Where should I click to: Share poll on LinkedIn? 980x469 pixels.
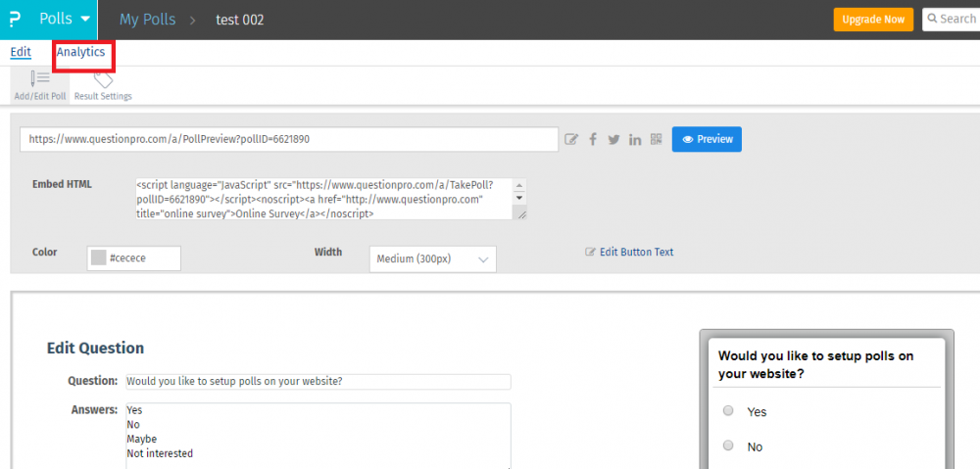tap(635, 140)
